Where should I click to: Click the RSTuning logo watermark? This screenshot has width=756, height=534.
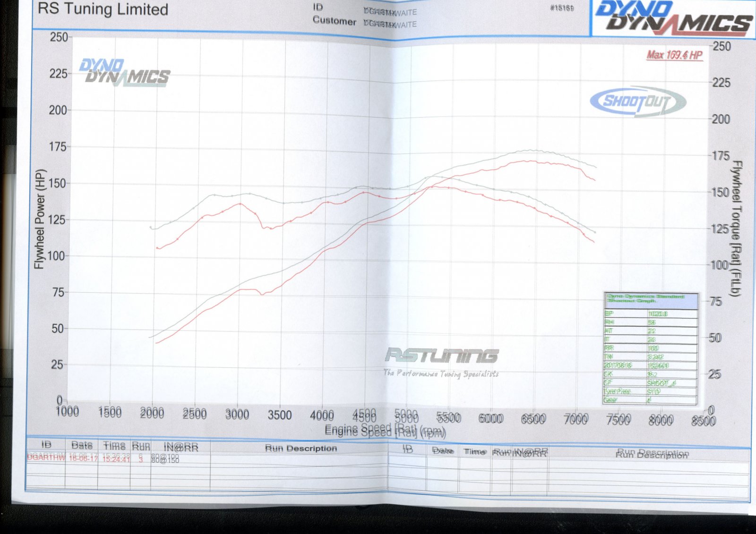coord(441,355)
